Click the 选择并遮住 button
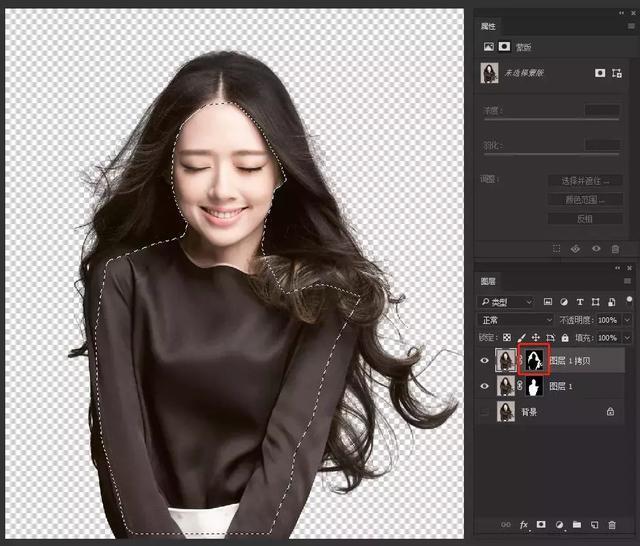 coord(584,181)
